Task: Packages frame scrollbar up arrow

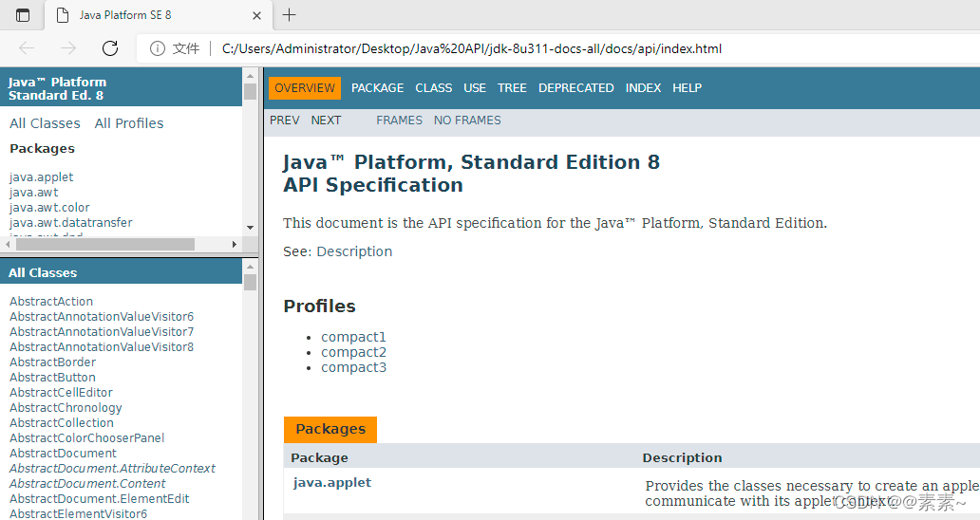Action: [x=250, y=76]
